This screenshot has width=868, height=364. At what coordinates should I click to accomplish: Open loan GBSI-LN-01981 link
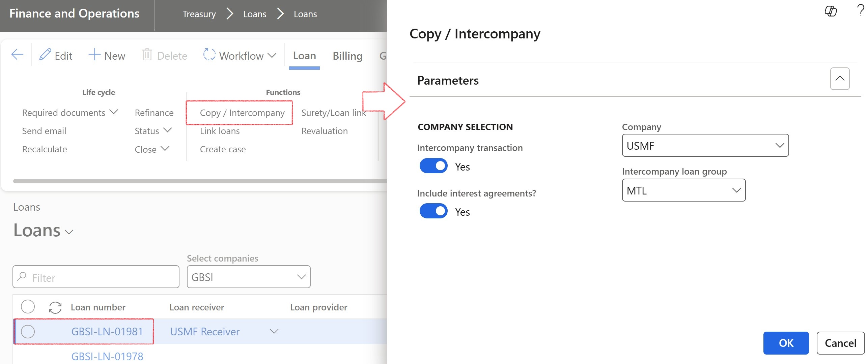107,332
